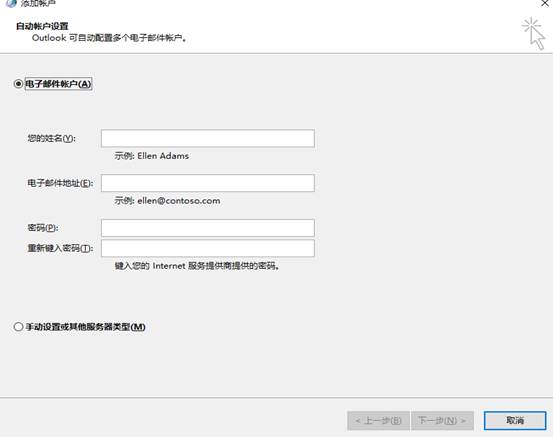
Task: Click the 重新键入密码(T) label text
Action: tap(60, 248)
